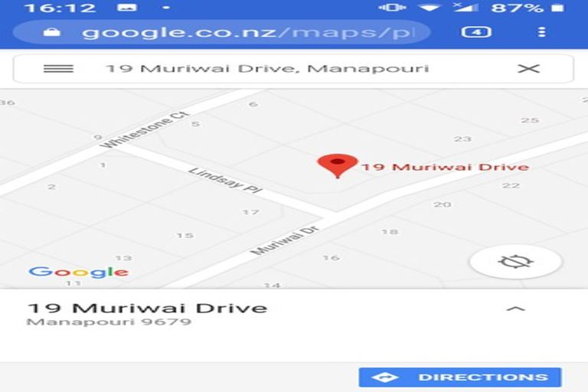Image resolution: width=588 pixels, height=392 pixels.
Task: Open Chrome's three-dot overflow menu
Action: click(541, 32)
